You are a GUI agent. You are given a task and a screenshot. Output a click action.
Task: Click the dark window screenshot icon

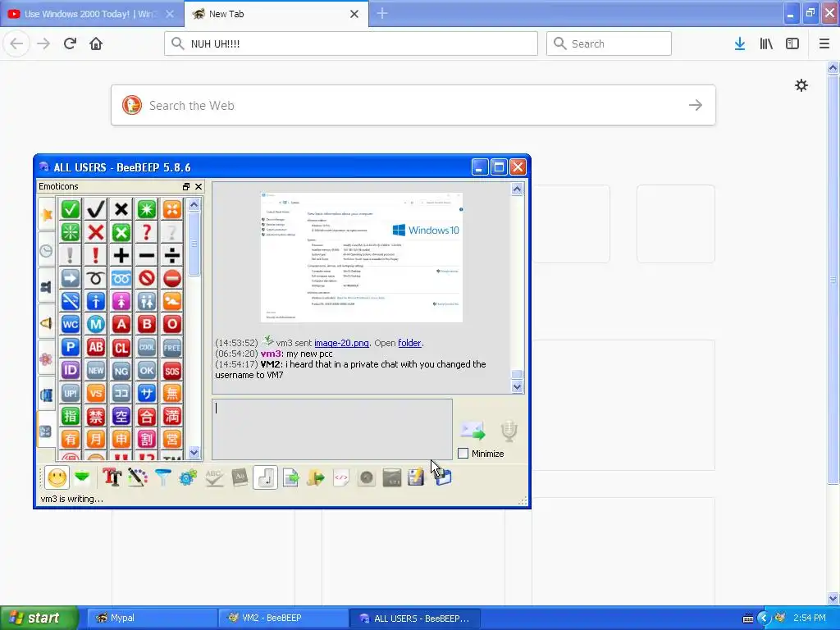point(392,477)
